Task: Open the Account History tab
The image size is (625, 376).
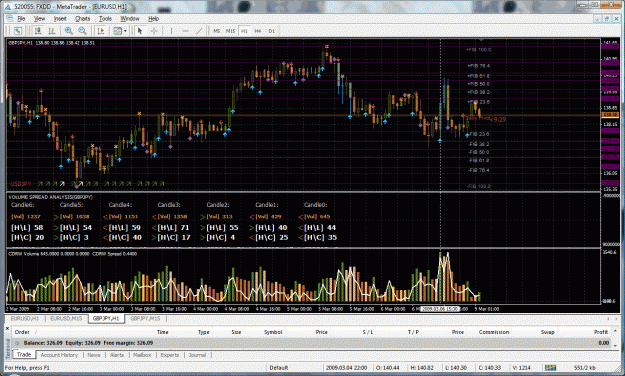Action: point(59,355)
